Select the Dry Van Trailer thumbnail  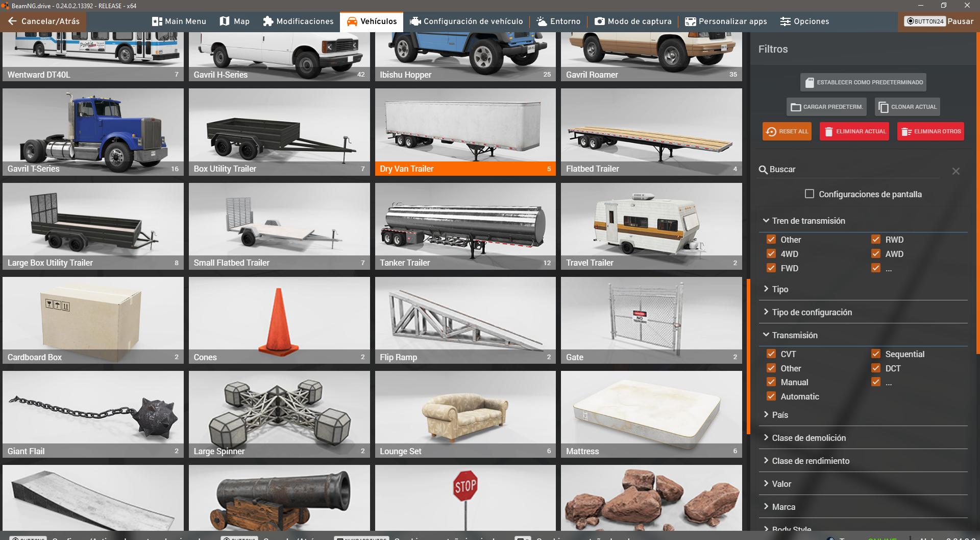[465, 132]
